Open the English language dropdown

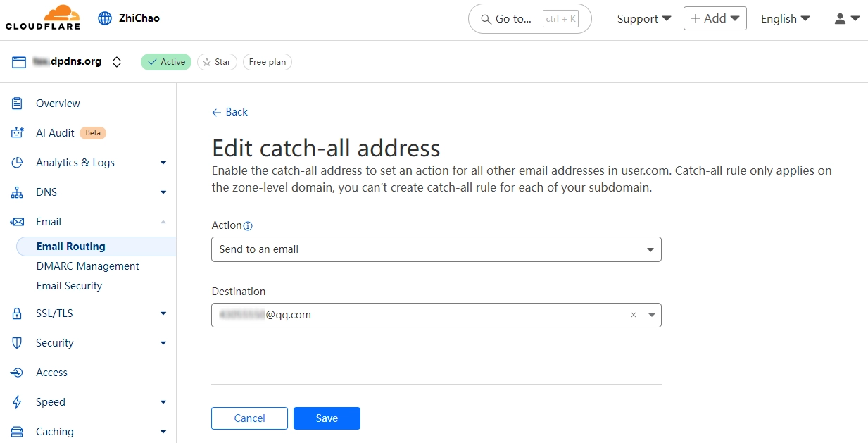coord(785,18)
